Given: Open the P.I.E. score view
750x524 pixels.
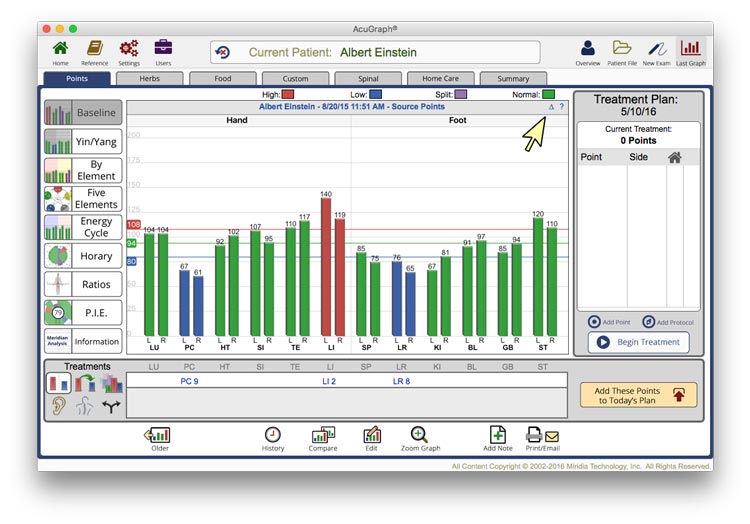Looking at the screenshot, I should tap(83, 313).
